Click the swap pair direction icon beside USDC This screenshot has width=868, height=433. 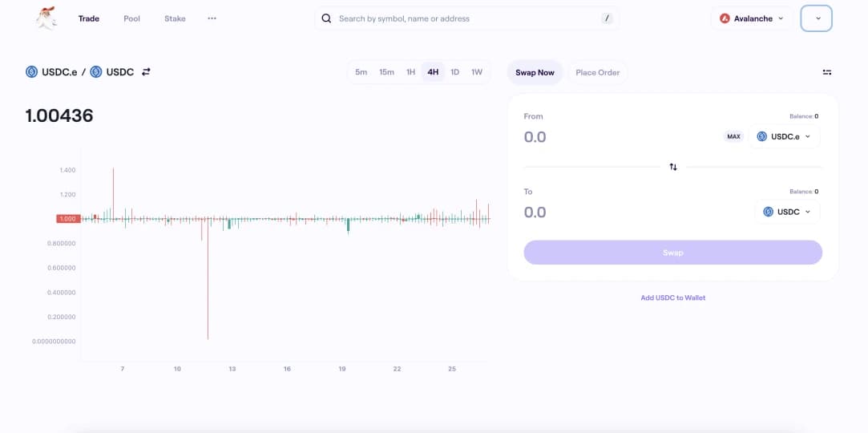146,71
